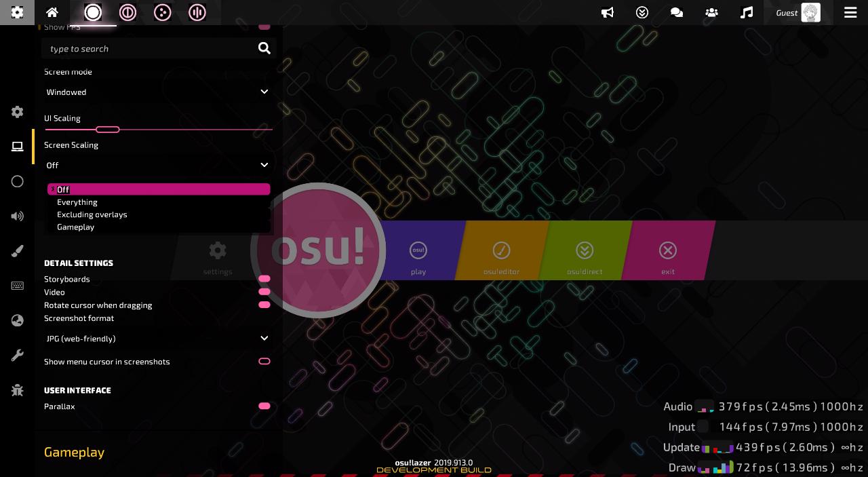Screen dimensions: 868x477
Task: Click the DETAIL SETTINGS heading
Action: [x=79, y=263]
